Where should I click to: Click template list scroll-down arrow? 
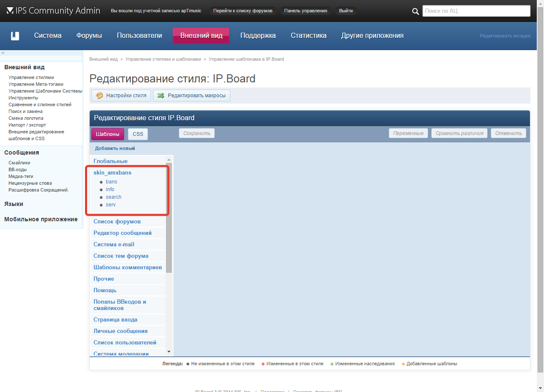(169, 352)
